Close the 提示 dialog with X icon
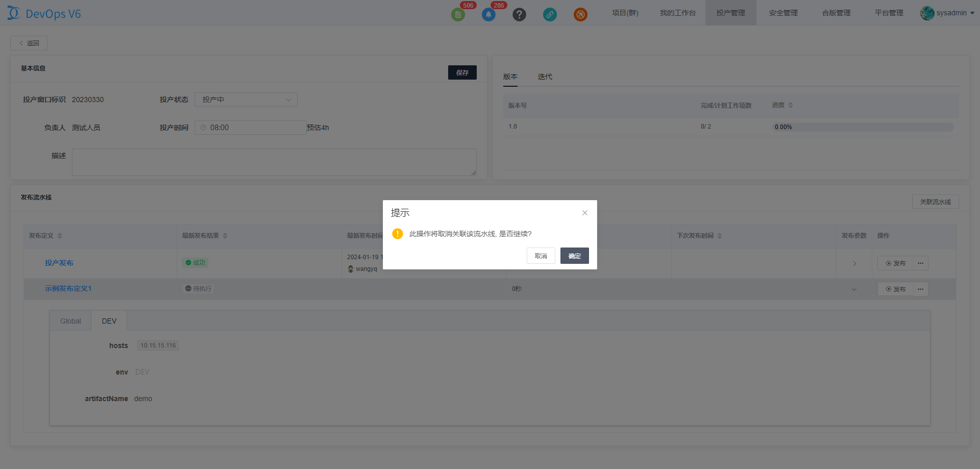Image resolution: width=980 pixels, height=469 pixels. coord(585,213)
